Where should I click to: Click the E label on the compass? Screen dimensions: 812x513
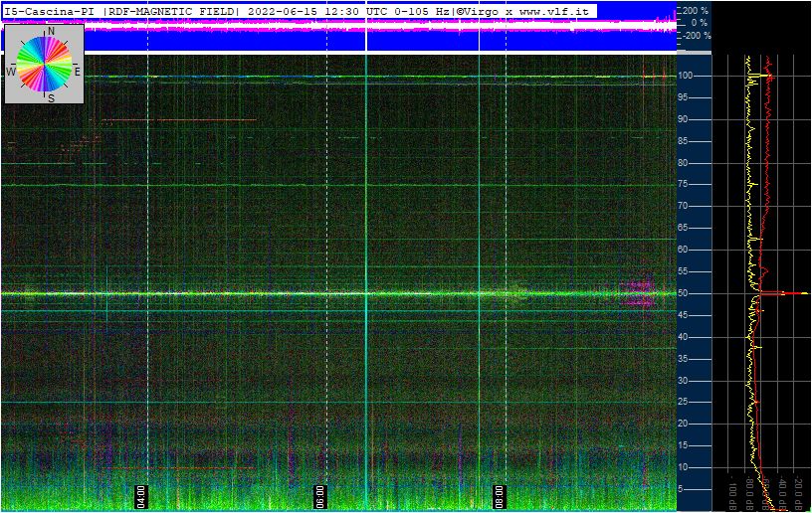pyautogui.click(x=78, y=71)
